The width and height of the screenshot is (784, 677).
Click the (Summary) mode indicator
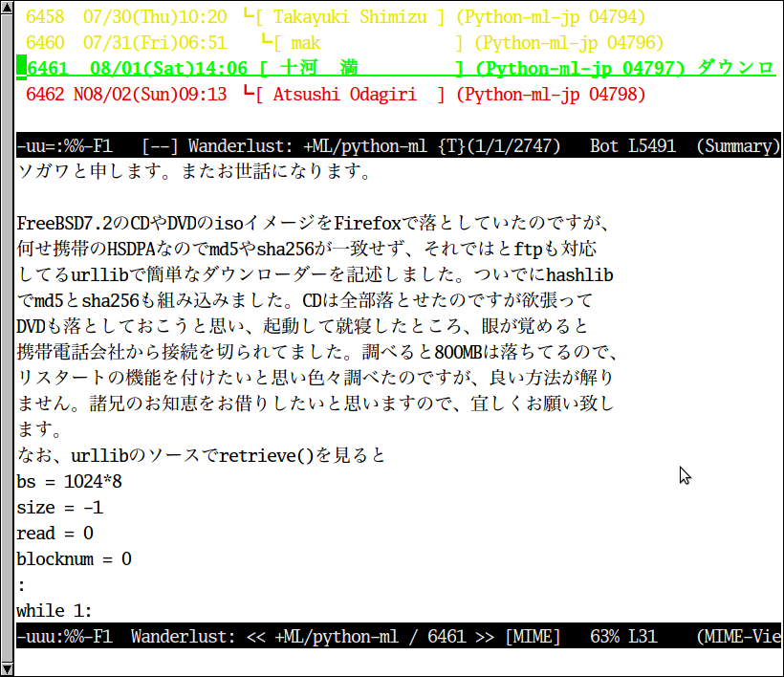pos(738,146)
